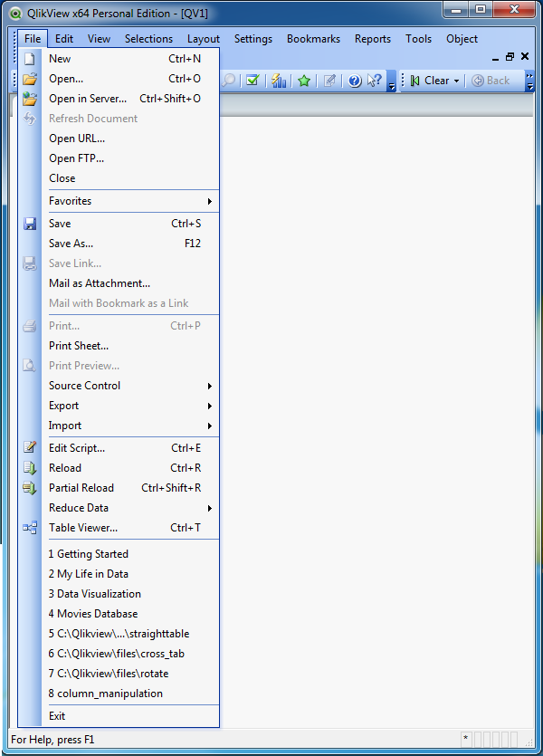Open the File menu

coord(33,39)
